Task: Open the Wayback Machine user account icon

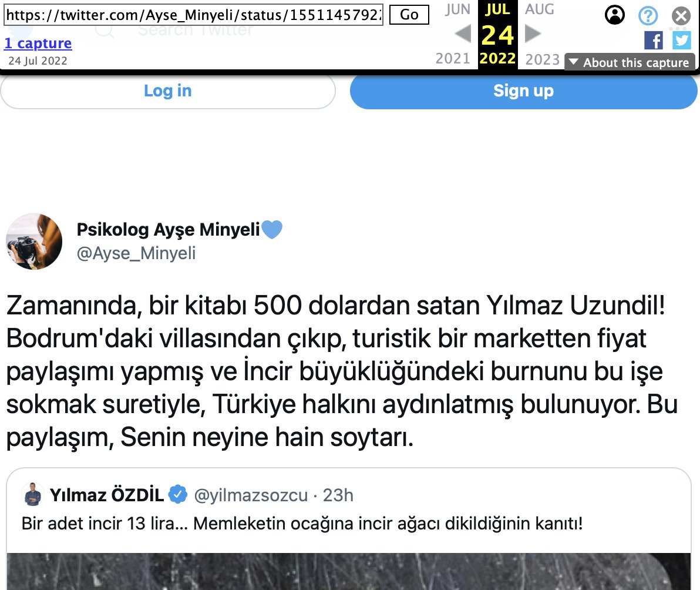Action: coord(615,15)
